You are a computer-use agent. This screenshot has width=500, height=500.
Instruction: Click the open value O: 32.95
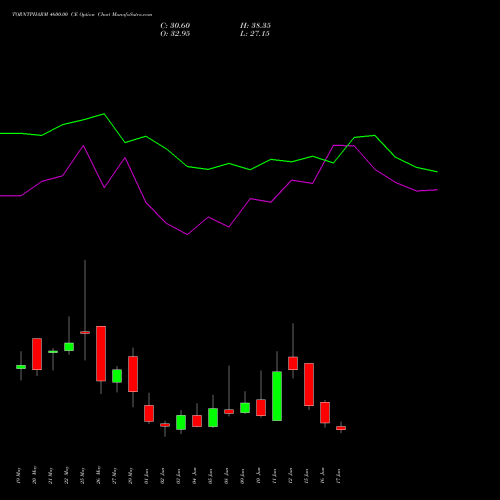pyautogui.click(x=175, y=34)
